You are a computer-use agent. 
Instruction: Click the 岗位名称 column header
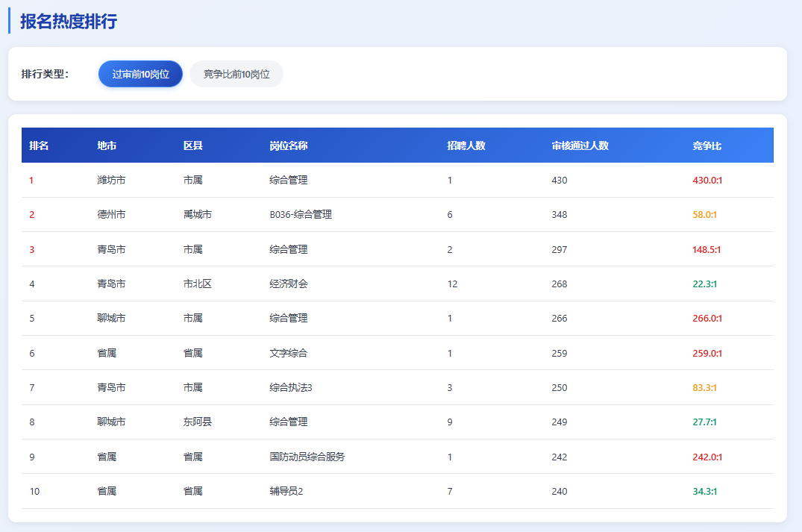pyautogui.click(x=289, y=145)
